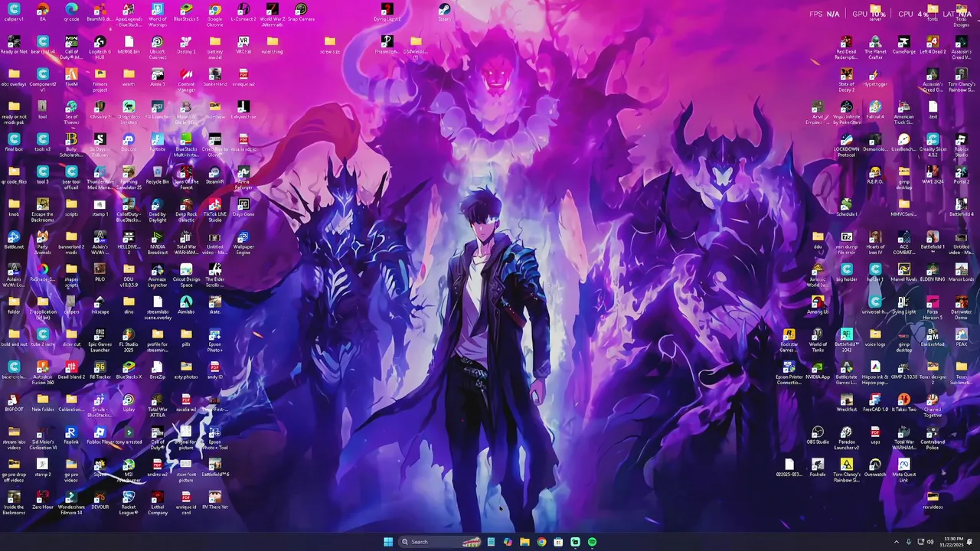Select the Discord desktop shortcut
Screen dimensions: 980x551
pyautogui.click(x=129, y=142)
